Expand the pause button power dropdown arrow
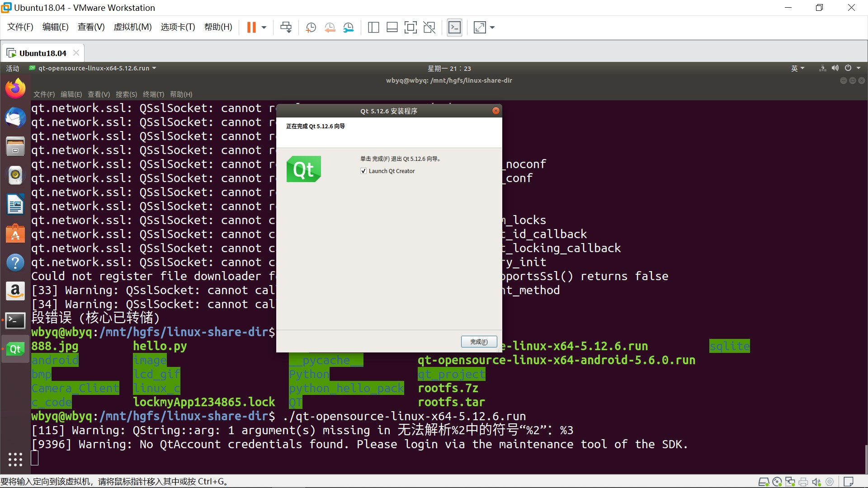Viewport: 868px width, 488px height. tap(264, 28)
